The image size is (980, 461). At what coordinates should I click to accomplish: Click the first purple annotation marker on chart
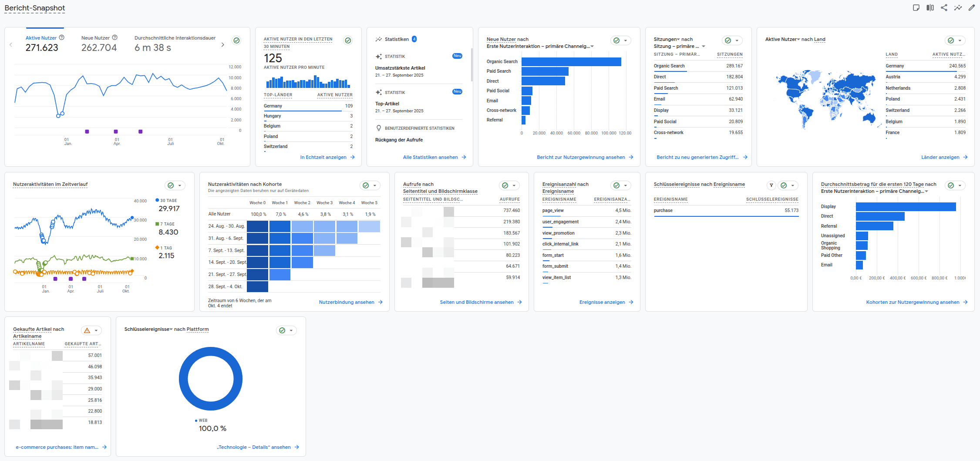[x=87, y=131]
